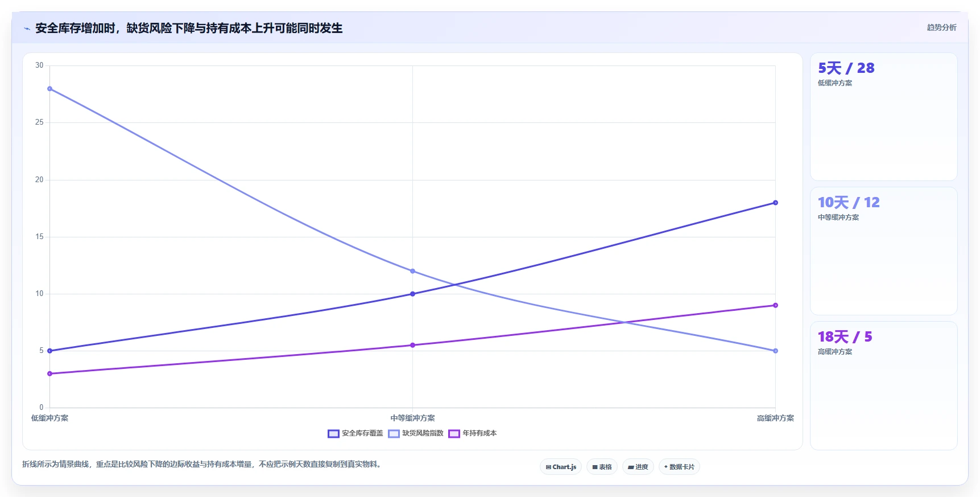Click the y-axis tick label 25
This screenshot has height=497, width=980.
pos(39,122)
